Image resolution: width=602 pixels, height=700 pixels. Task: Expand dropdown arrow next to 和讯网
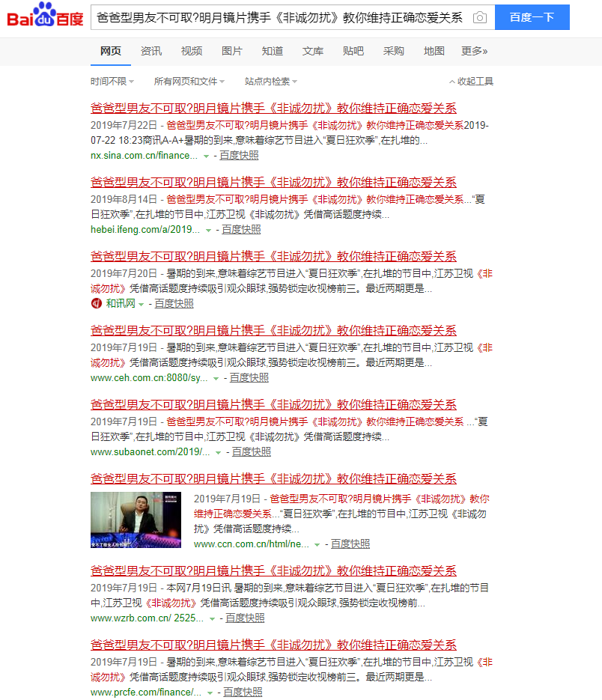[141, 305]
